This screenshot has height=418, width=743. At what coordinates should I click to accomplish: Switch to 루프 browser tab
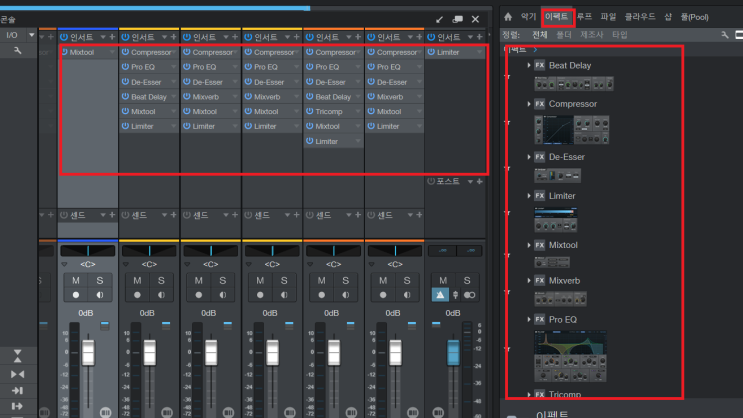coord(584,17)
